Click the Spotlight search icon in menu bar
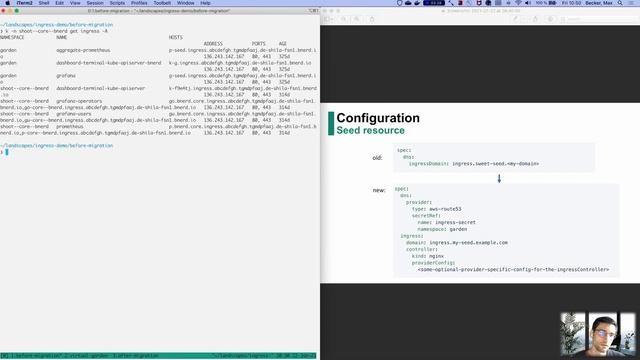 620,3
